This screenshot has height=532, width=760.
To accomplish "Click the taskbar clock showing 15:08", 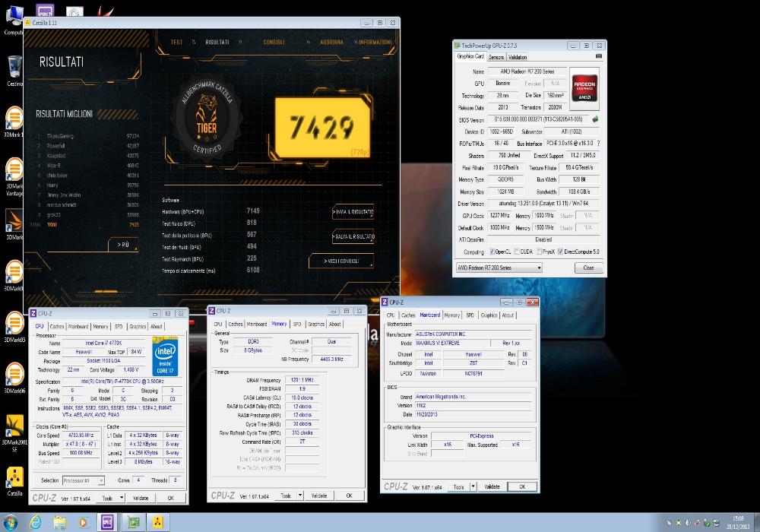I will (x=738, y=522).
